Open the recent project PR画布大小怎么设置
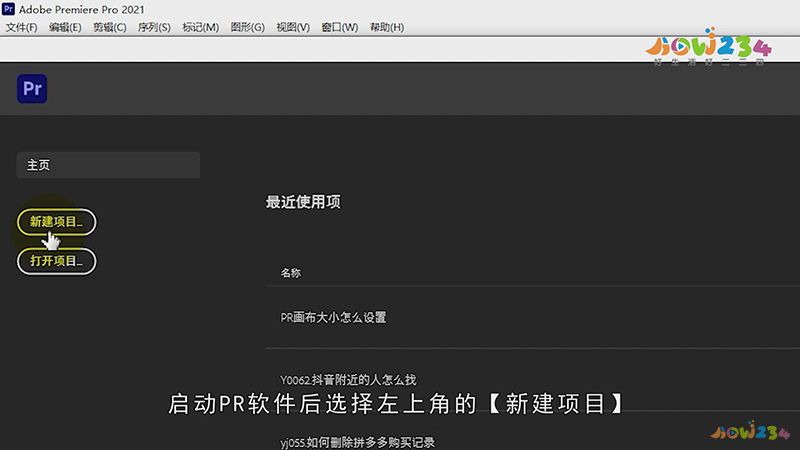This screenshot has width=800, height=450. [333, 317]
